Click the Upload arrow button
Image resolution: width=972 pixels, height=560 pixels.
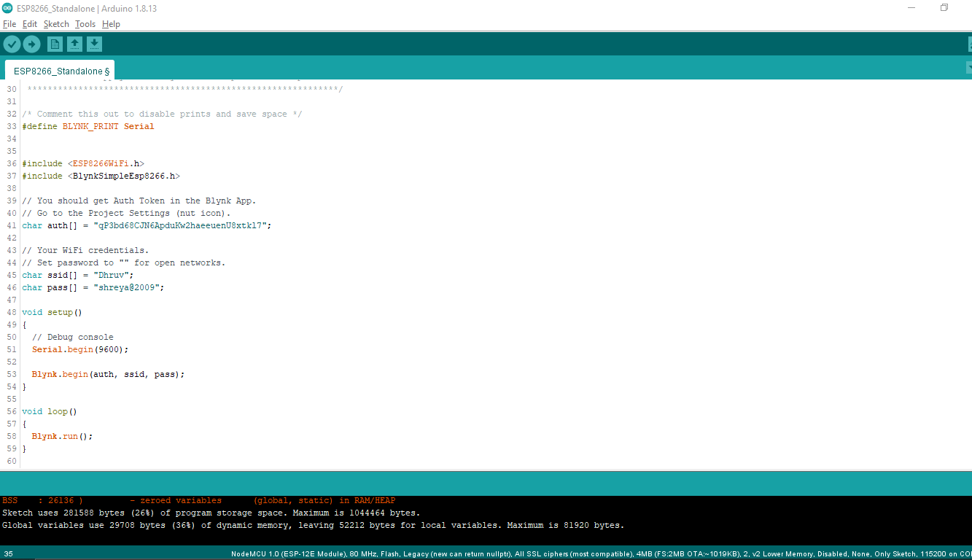pos(31,44)
